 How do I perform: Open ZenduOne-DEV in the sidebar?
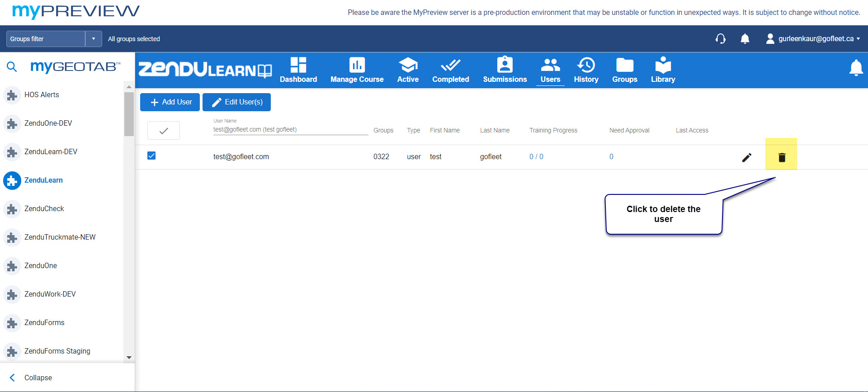tap(48, 123)
